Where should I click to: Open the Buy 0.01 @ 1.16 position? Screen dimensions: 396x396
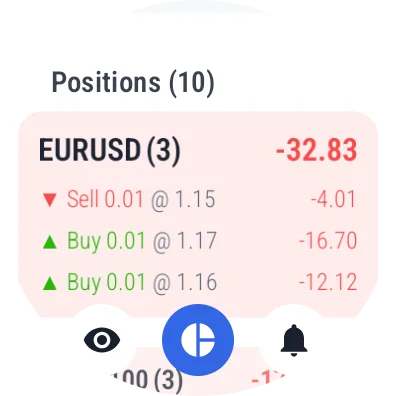pyautogui.click(x=198, y=282)
